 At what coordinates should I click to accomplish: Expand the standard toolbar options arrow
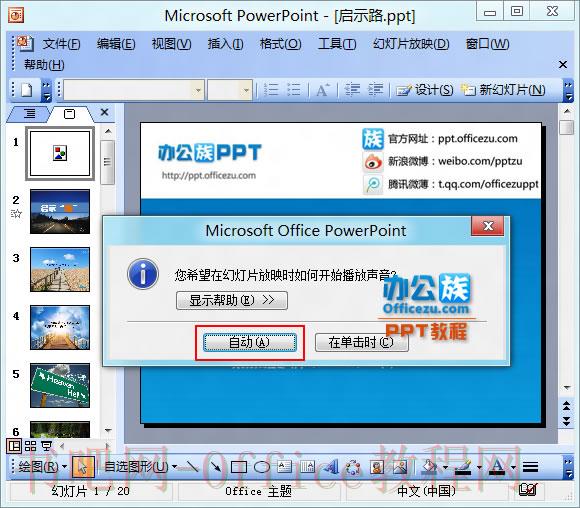47,91
